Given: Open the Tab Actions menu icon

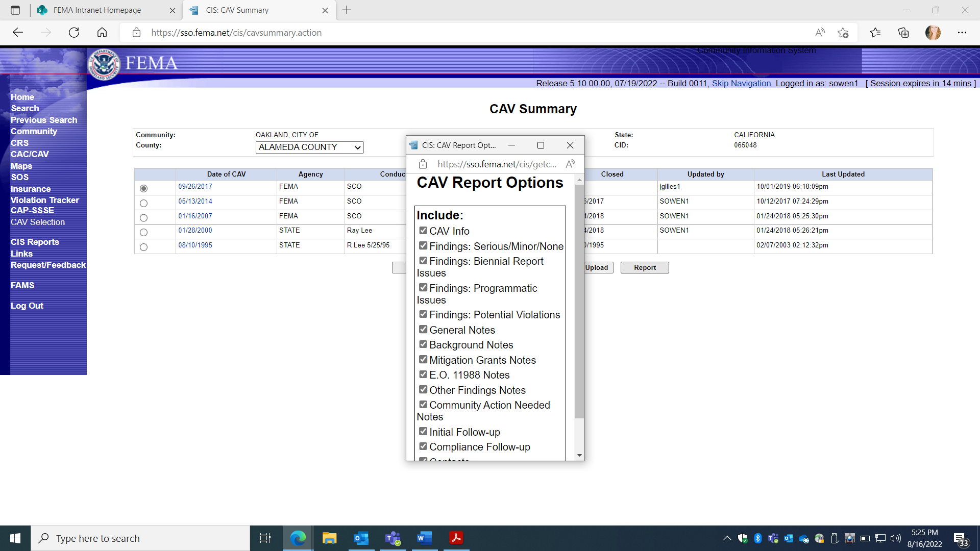Looking at the screenshot, I should pos(15,10).
